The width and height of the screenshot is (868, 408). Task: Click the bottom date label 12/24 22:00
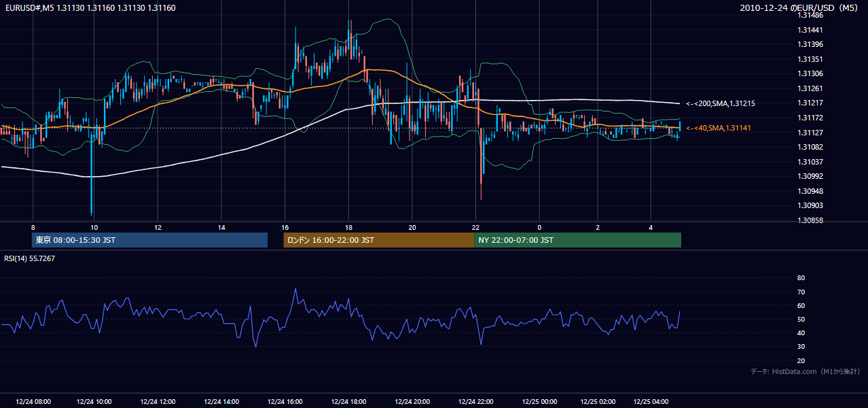pos(476,401)
